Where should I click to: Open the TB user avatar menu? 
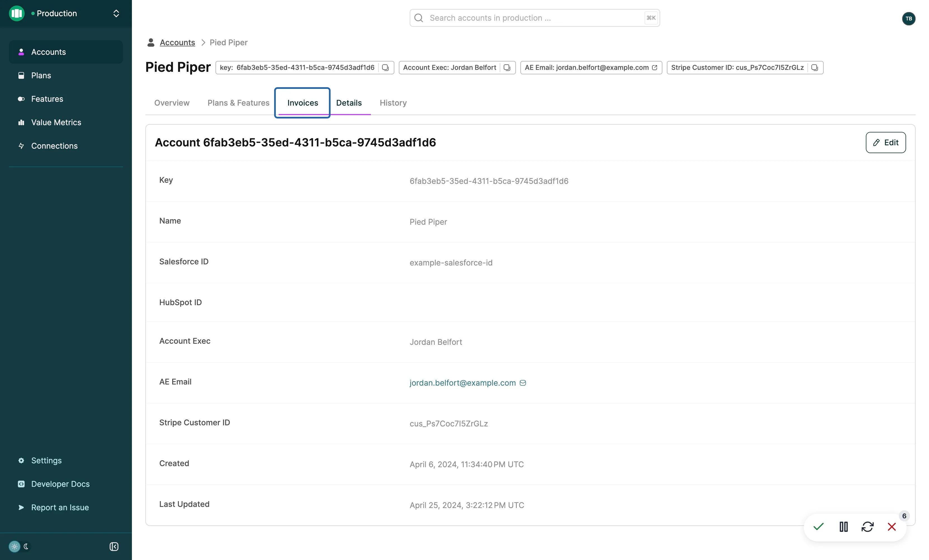pyautogui.click(x=909, y=18)
